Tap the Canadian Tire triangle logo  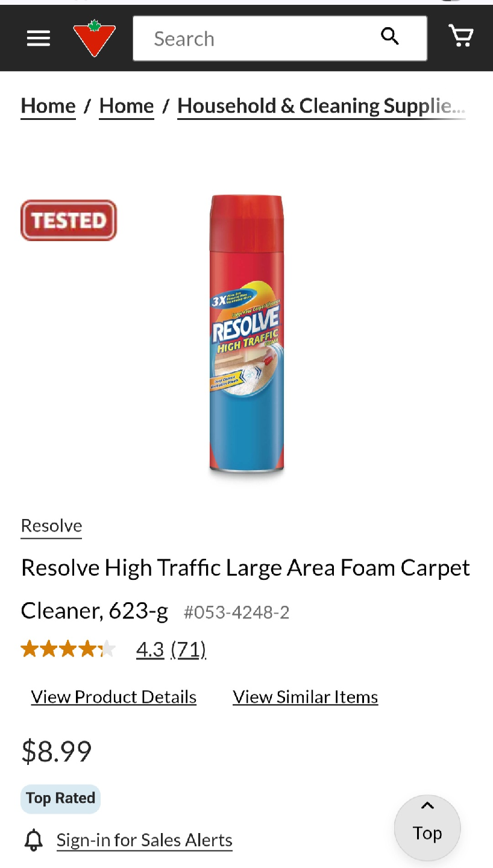[x=94, y=38]
